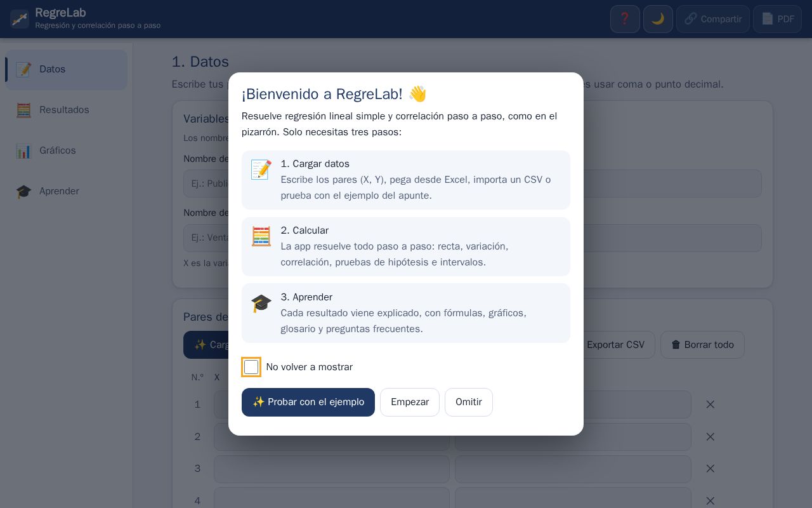The image size is (812, 508).
Task: Click the Compartir share button
Action: coord(712,19)
